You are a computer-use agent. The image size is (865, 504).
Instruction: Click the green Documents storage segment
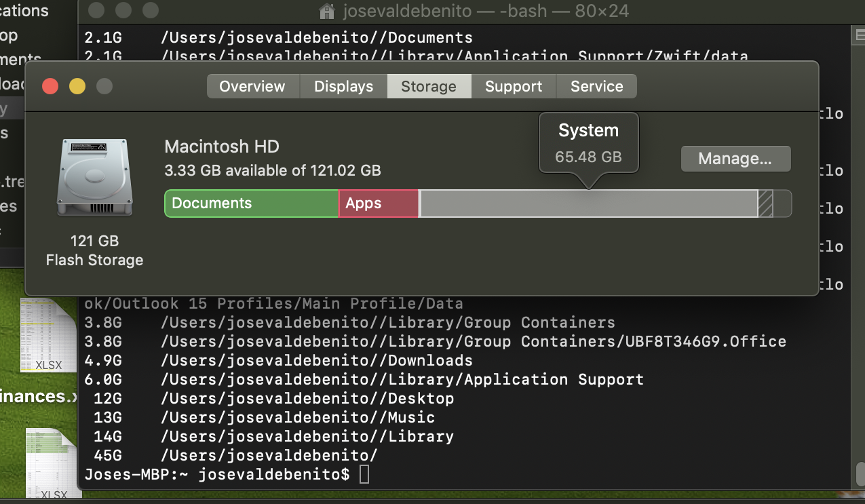[252, 203]
